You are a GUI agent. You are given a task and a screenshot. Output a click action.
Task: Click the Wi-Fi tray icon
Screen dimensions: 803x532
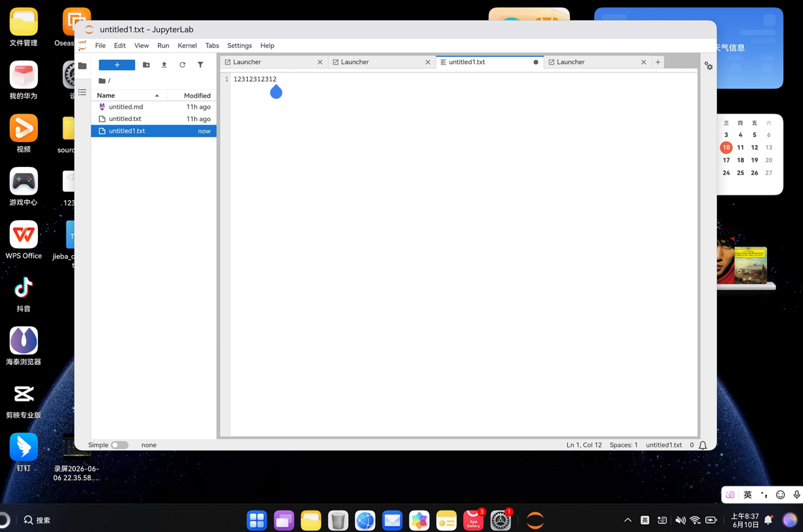point(695,520)
